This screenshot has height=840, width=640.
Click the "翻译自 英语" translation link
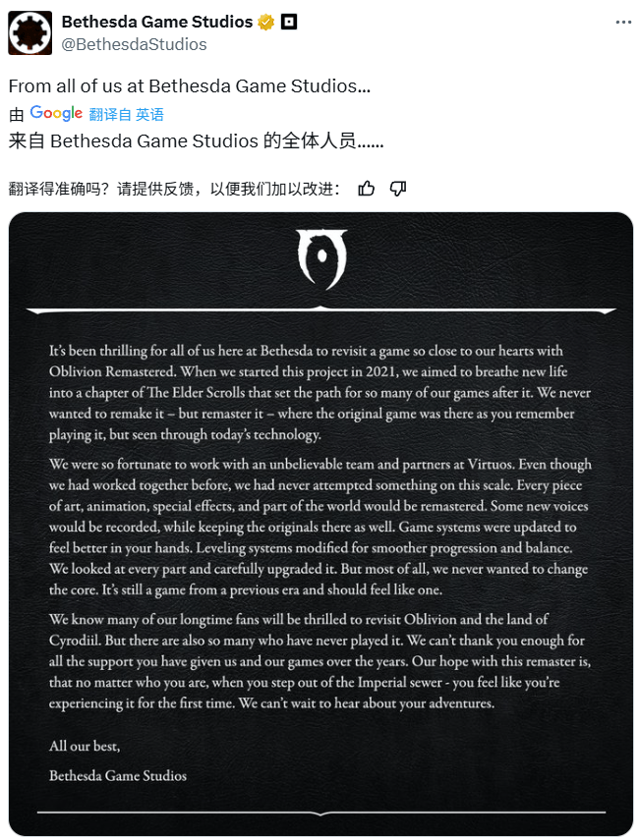pos(126,115)
